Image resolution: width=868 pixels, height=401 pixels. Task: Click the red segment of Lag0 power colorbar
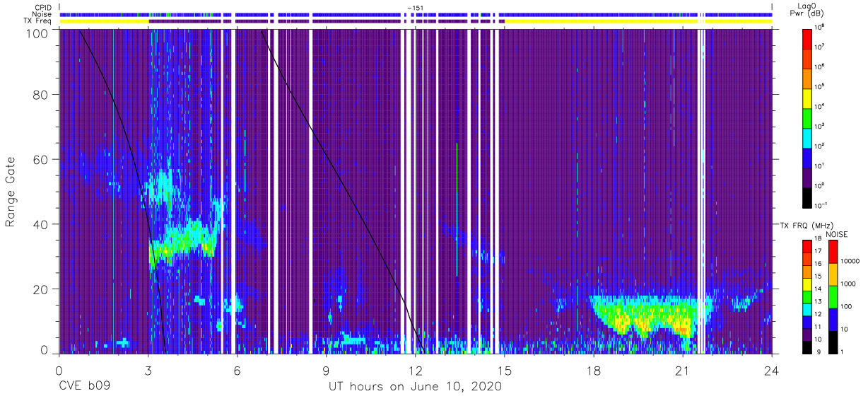[x=808, y=37]
